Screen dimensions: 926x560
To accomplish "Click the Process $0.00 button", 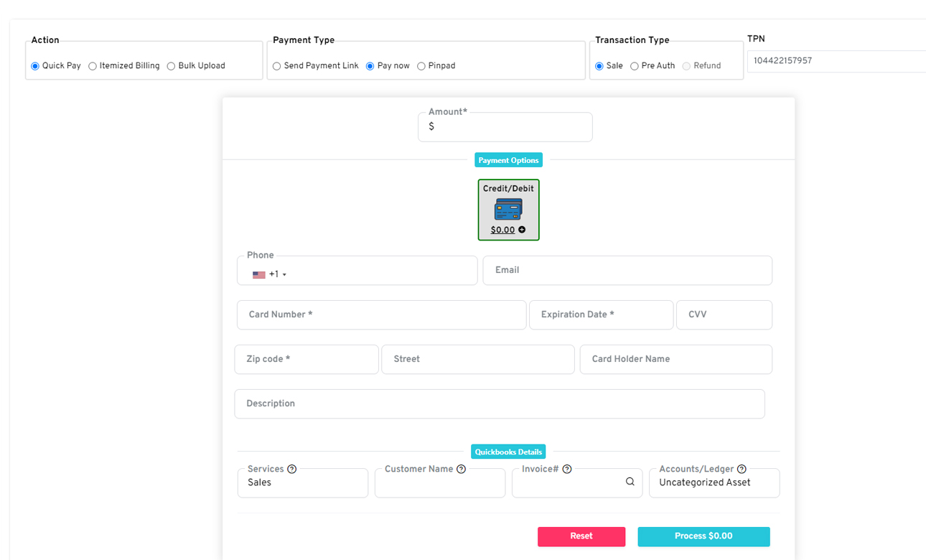I will [703, 536].
